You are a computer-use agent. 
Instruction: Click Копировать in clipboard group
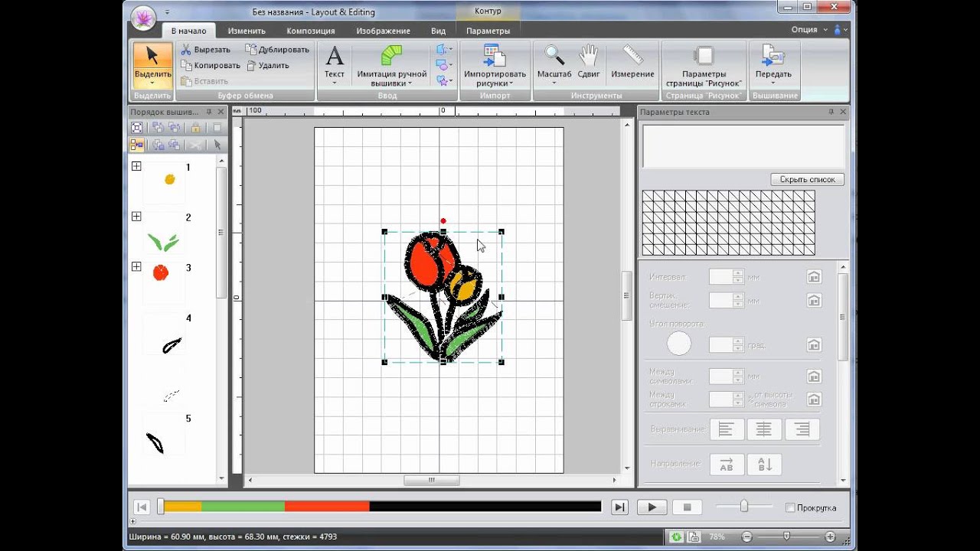point(210,65)
